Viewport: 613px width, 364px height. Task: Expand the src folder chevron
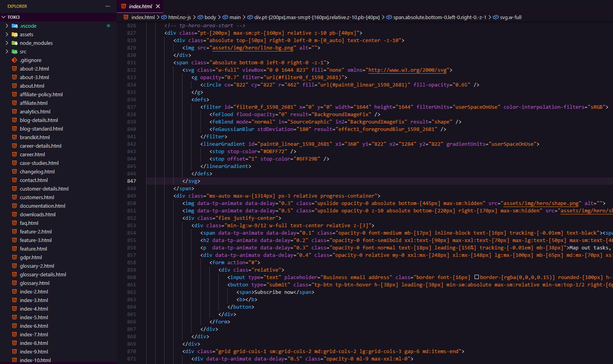coord(7,51)
